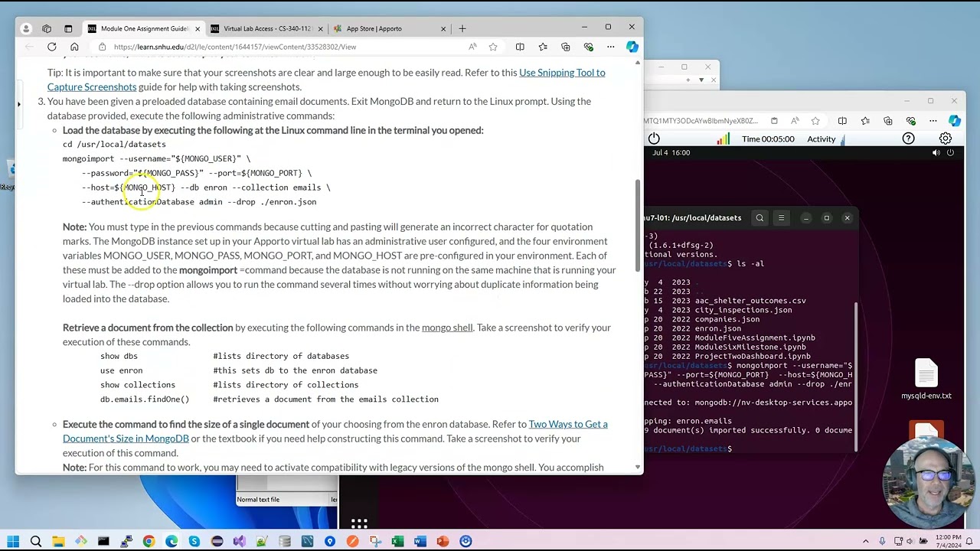Close the Module One Assignment tab
The width and height of the screenshot is (980, 551).
click(197, 28)
